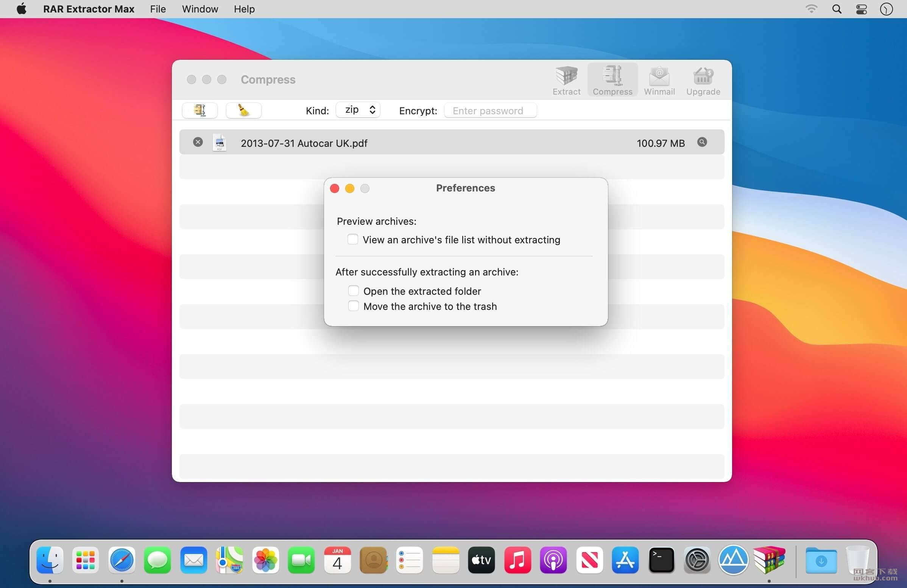Image resolution: width=907 pixels, height=588 pixels.
Task: Open Maps from the Dock
Action: click(x=229, y=560)
